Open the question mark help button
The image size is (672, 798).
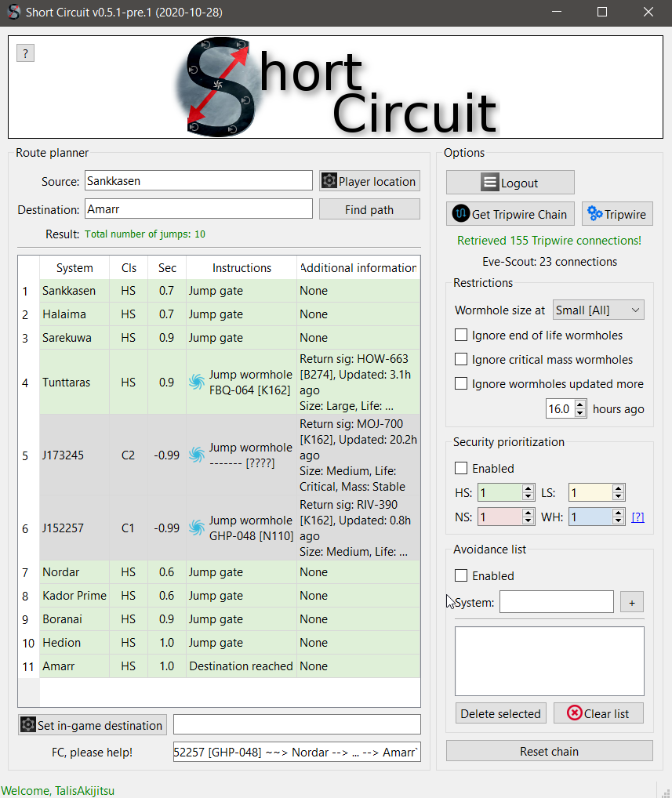point(25,53)
